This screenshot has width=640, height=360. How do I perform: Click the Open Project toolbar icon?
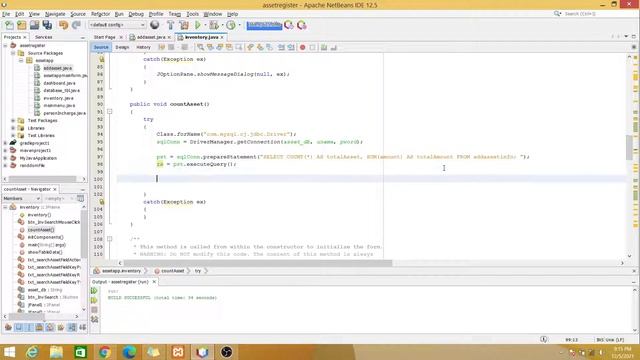pos(34,25)
